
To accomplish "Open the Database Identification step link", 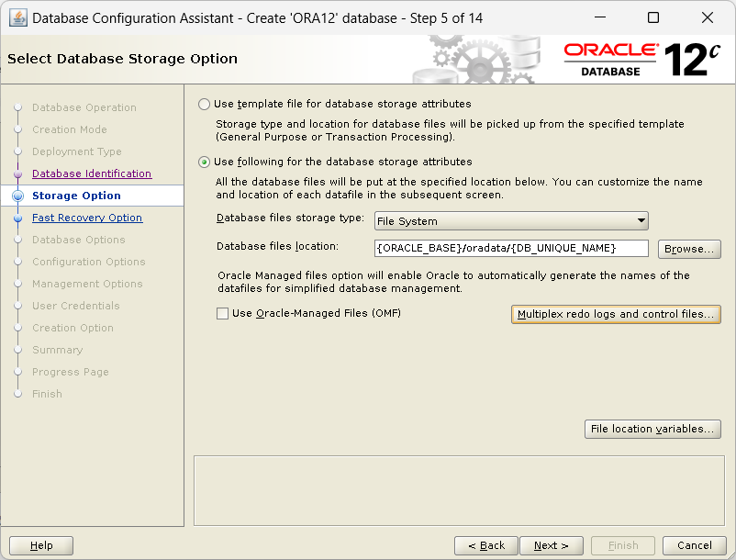I will coord(92,174).
